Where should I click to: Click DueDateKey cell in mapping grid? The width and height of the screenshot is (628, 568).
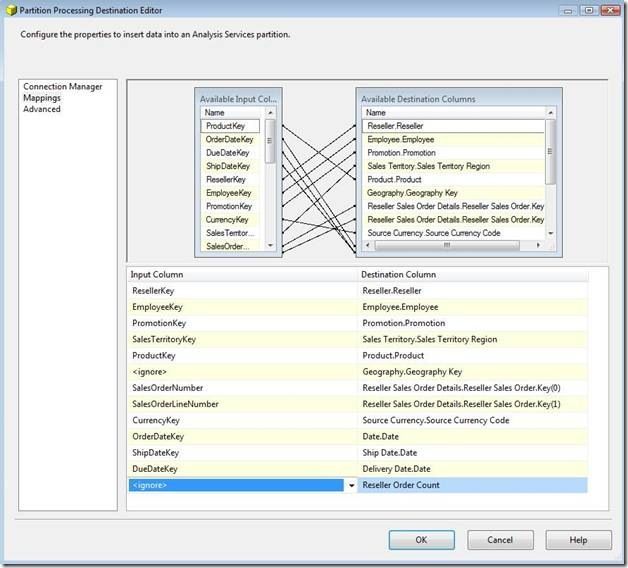(x=243, y=469)
